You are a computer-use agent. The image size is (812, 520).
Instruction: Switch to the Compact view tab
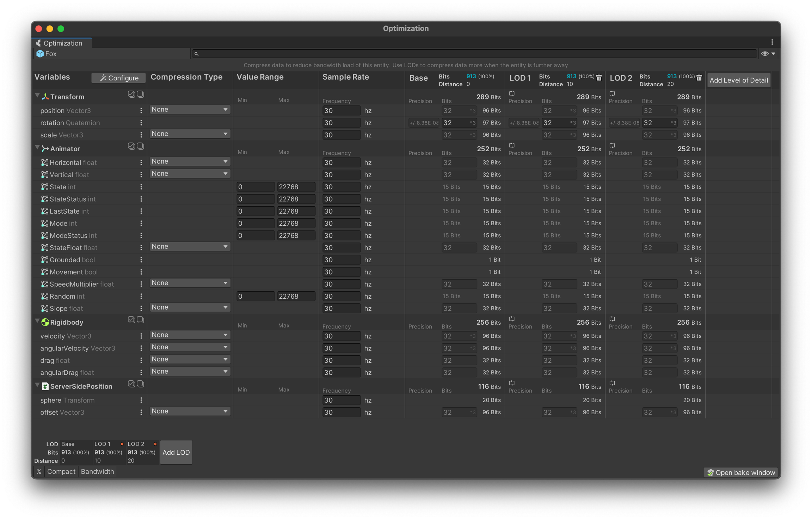click(x=61, y=471)
